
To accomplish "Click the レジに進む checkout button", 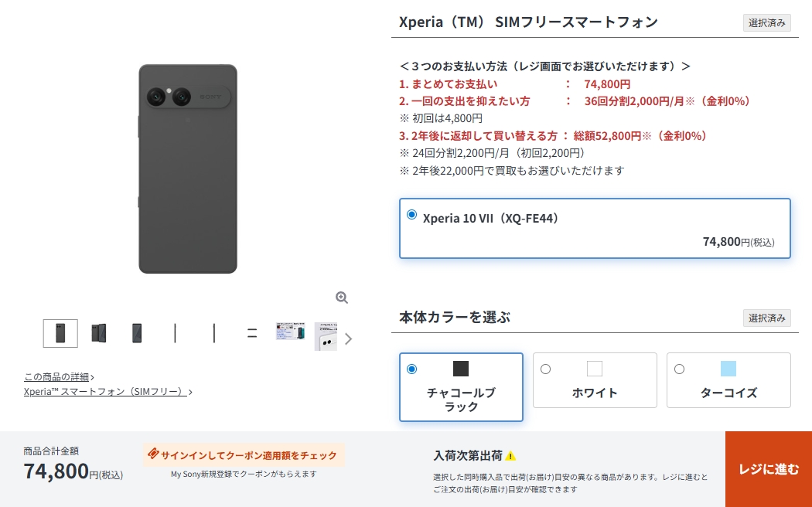I will tap(769, 469).
